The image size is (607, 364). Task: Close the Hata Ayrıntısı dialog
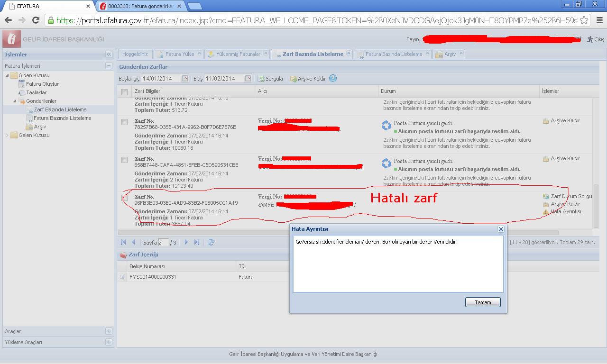pos(500,229)
